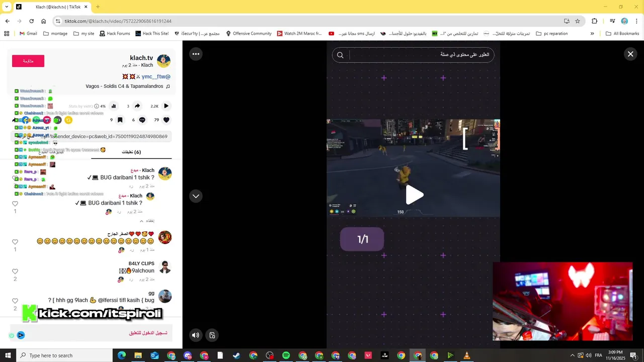Screen dimensions: 644x362
Task: Click the yellow repost share icon
Action: point(68,120)
